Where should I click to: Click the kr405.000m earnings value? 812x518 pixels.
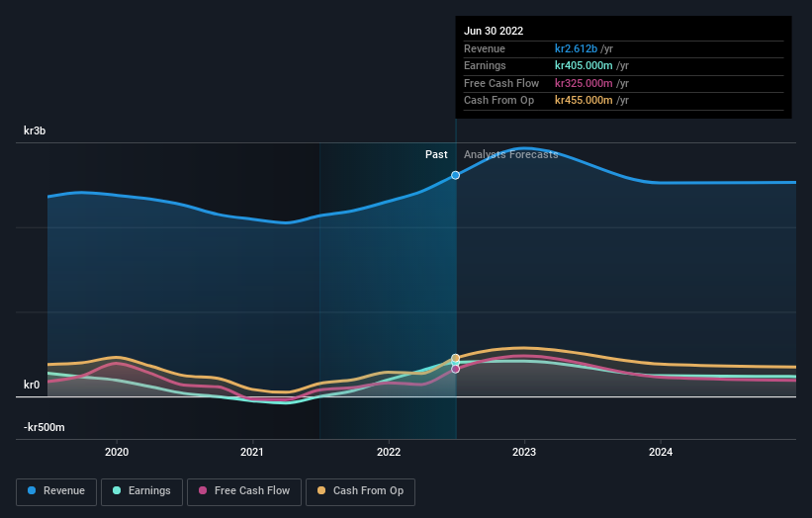pyautogui.click(x=584, y=65)
